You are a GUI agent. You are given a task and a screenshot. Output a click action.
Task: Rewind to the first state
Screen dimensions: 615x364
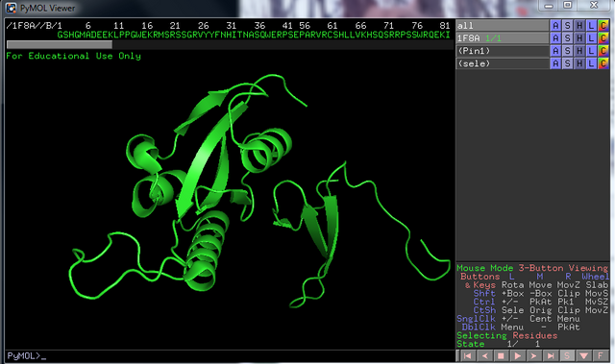467,355
